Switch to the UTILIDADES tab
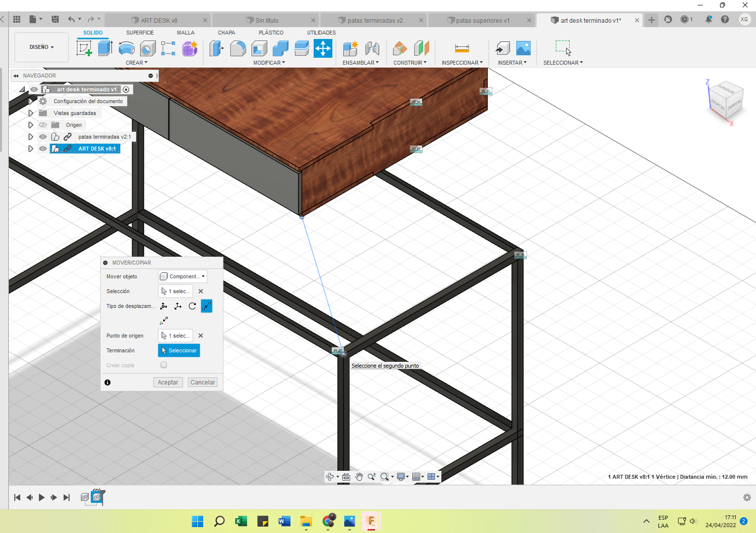Image resolution: width=756 pixels, height=533 pixels. coord(322,33)
